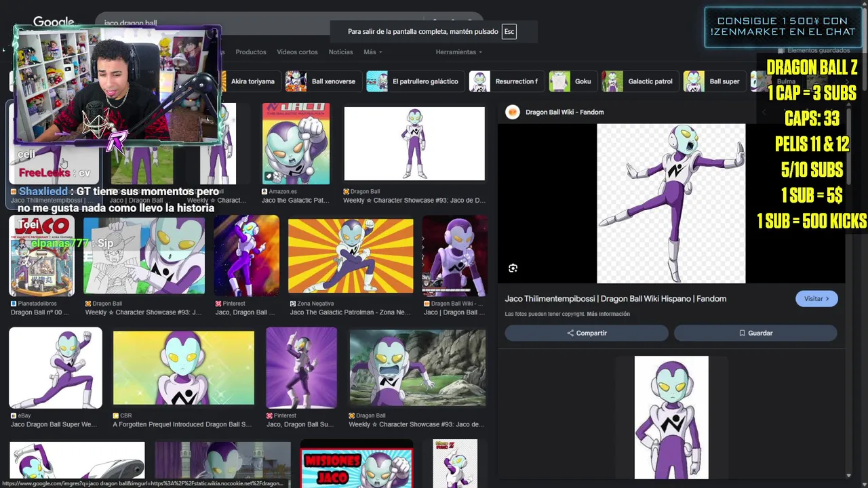
Task: Open the eBay Jaco Dragon Ball Super thumbnail
Action: 56,368
